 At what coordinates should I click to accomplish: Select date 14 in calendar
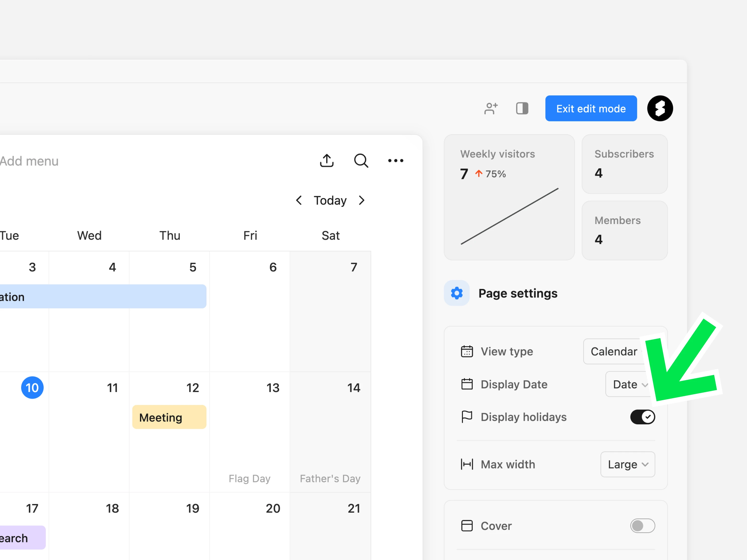click(x=354, y=388)
